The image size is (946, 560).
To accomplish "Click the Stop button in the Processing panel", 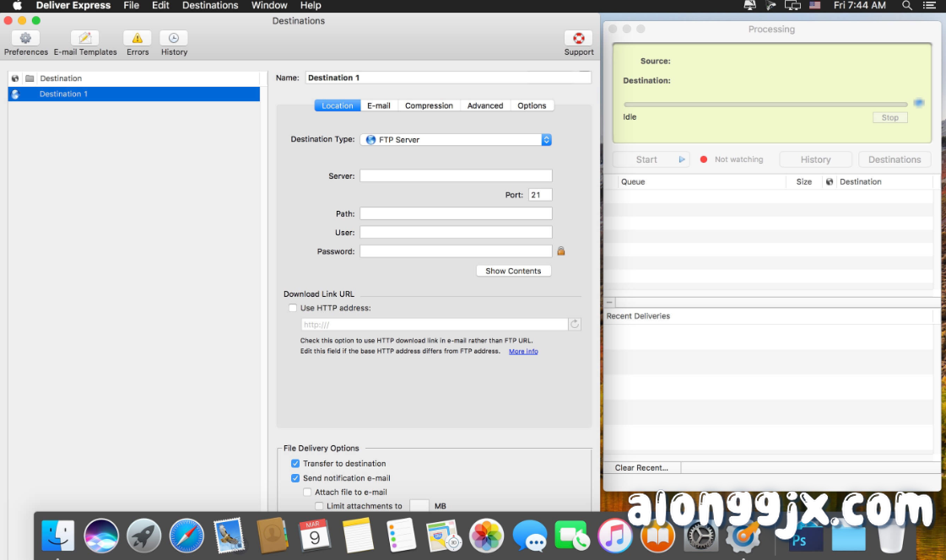I will pyautogui.click(x=890, y=117).
